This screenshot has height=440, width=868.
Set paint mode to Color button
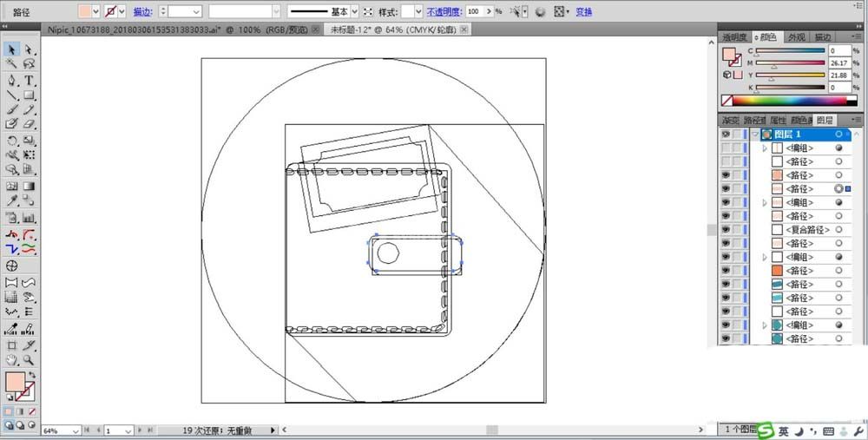tap(9, 411)
